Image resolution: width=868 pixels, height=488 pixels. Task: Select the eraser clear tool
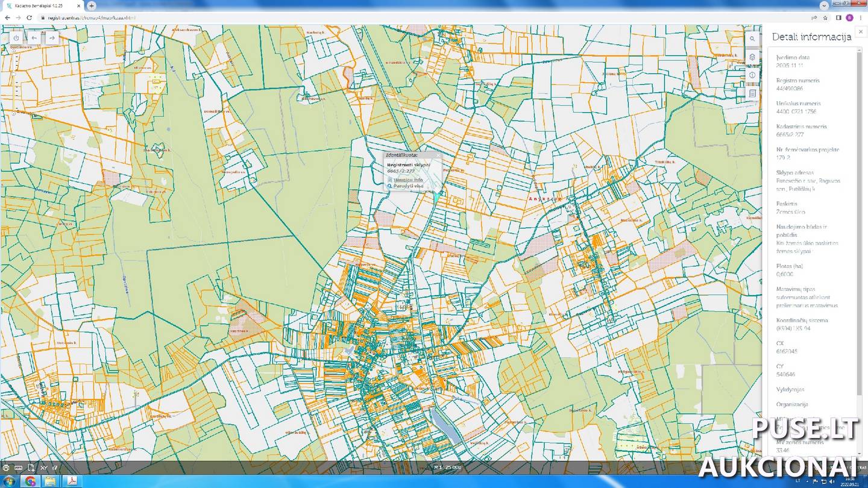tap(55, 468)
